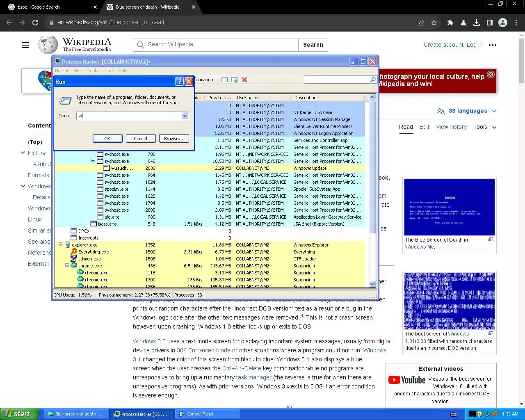
Task: Open the Run dialog's Open combo box dropdown
Action: (x=185, y=116)
